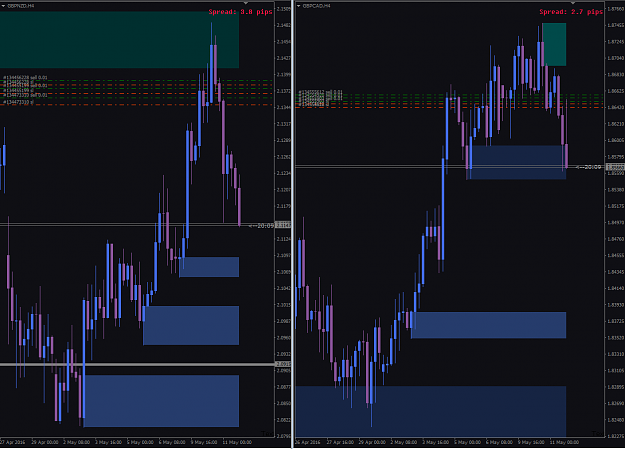Select the teal supply zone on GBPNZD chart
Image resolution: width=625 pixels, height=449 pixels.
(x=119, y=39)
